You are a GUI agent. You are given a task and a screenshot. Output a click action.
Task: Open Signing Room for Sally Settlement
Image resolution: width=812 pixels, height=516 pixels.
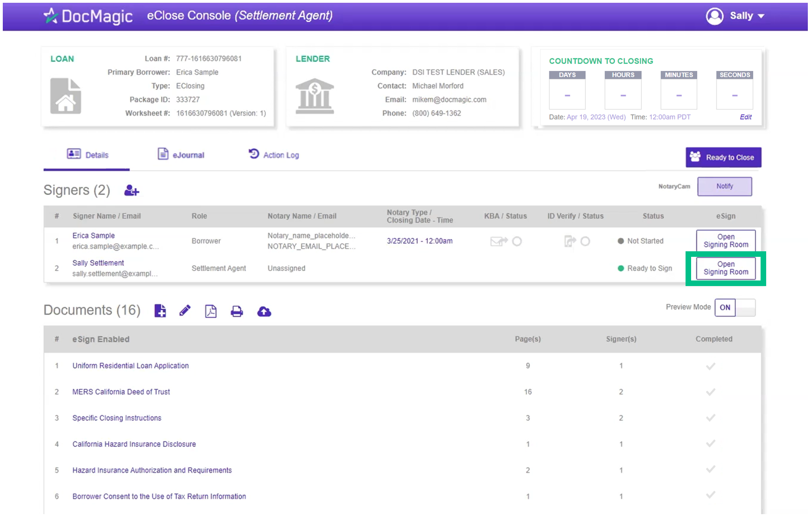(725, 268)
